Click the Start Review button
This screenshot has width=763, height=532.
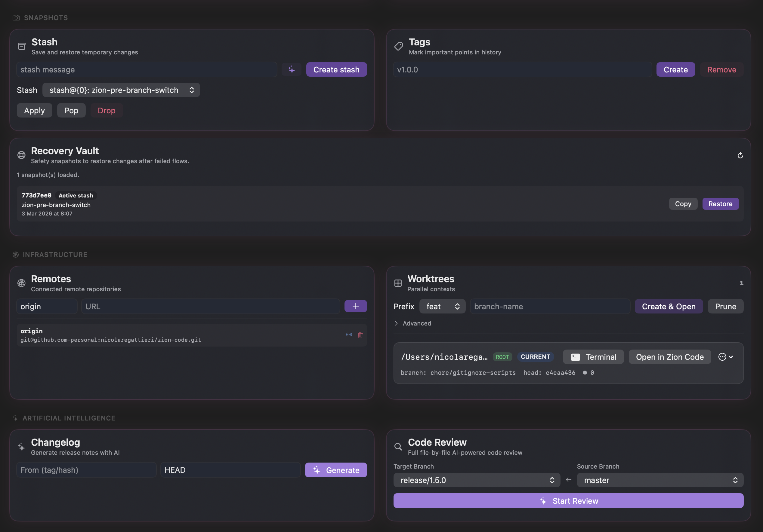click(x=568, y=501)
